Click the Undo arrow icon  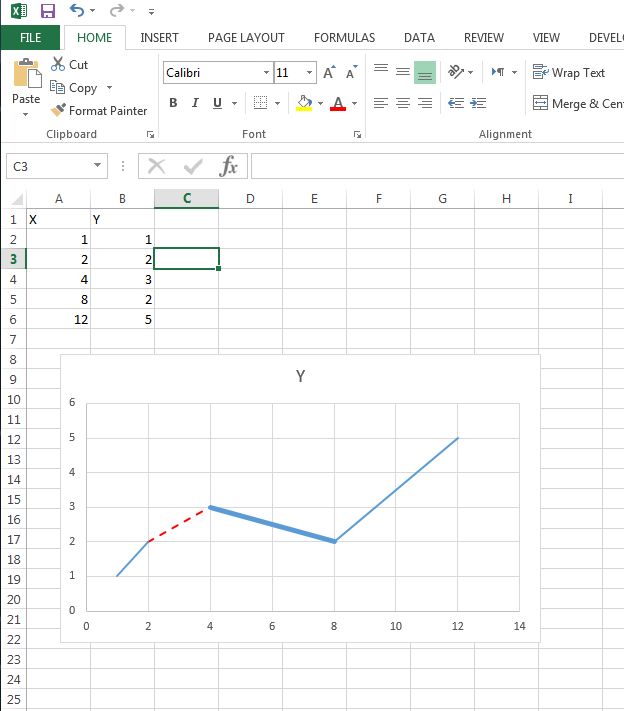(x=77, y=10)
